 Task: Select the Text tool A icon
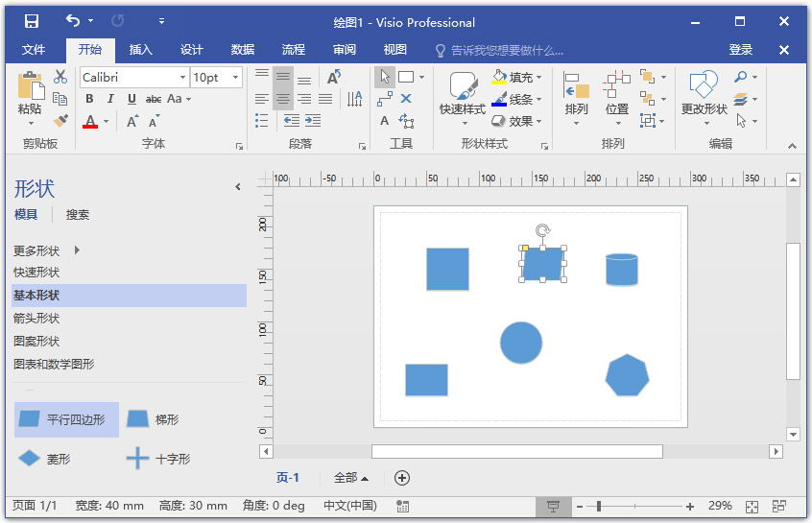pos(384,121)
